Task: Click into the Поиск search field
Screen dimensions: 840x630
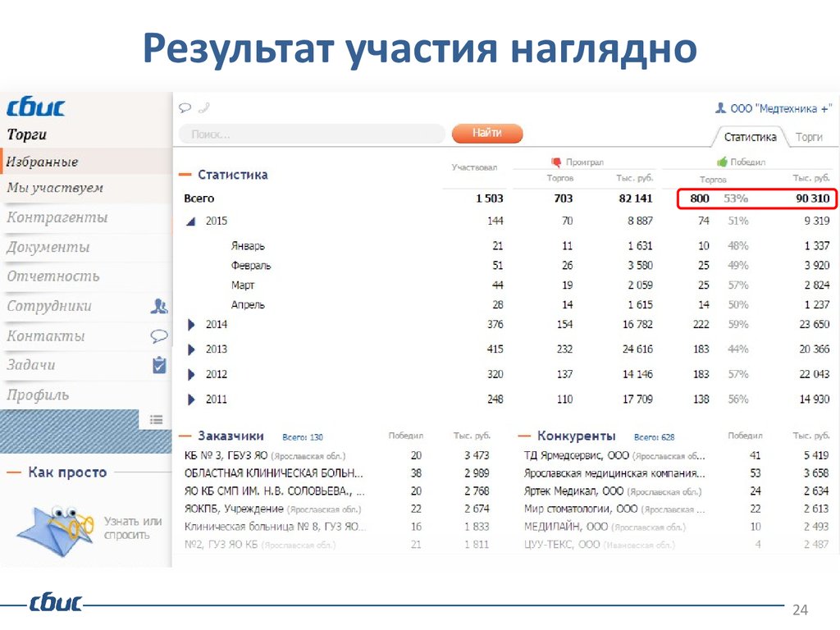Action: [312, 134]
